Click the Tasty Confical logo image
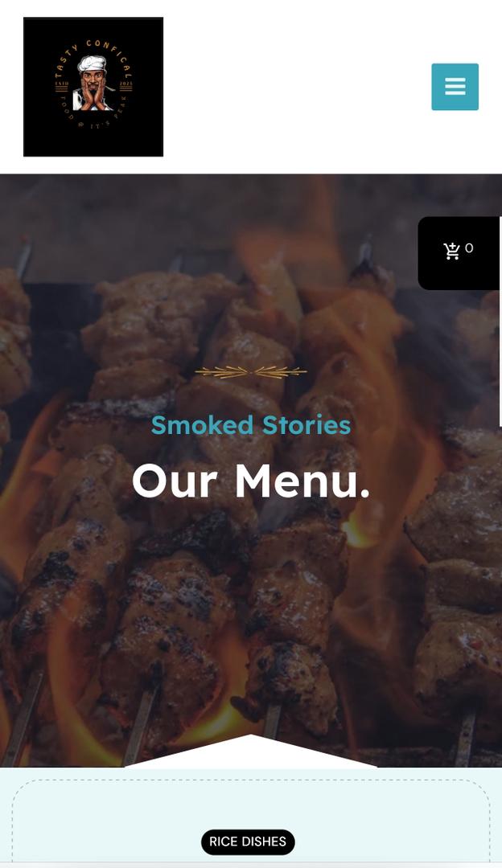Image resolution: width=502 pixels, height=868 pixels. pyautogui.click(x=93, y=87)
